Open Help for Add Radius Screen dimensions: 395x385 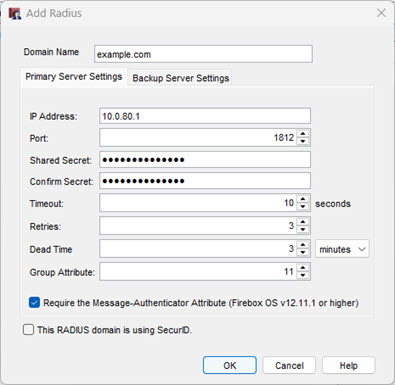[x=349, y=365]
